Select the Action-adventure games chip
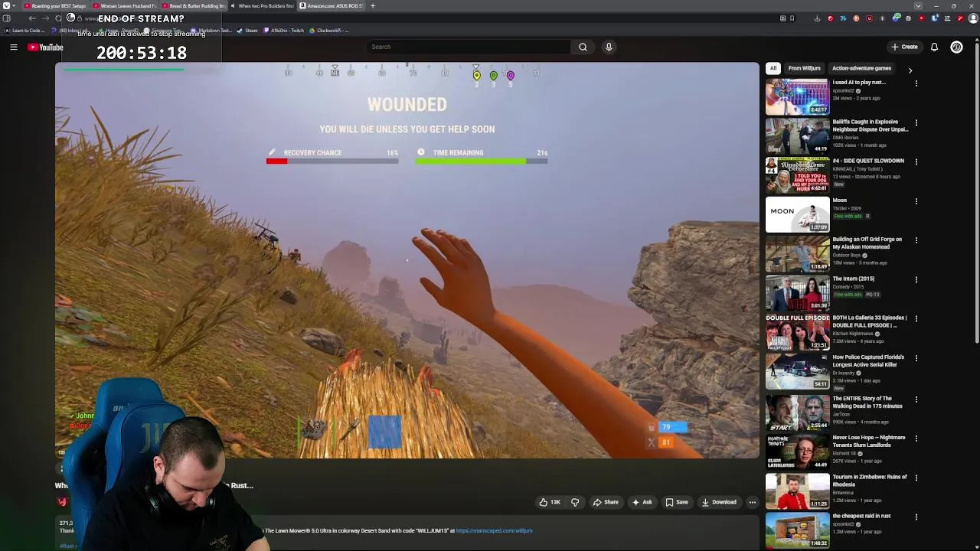Screen dimensions: 980x551 click(861, 68)
